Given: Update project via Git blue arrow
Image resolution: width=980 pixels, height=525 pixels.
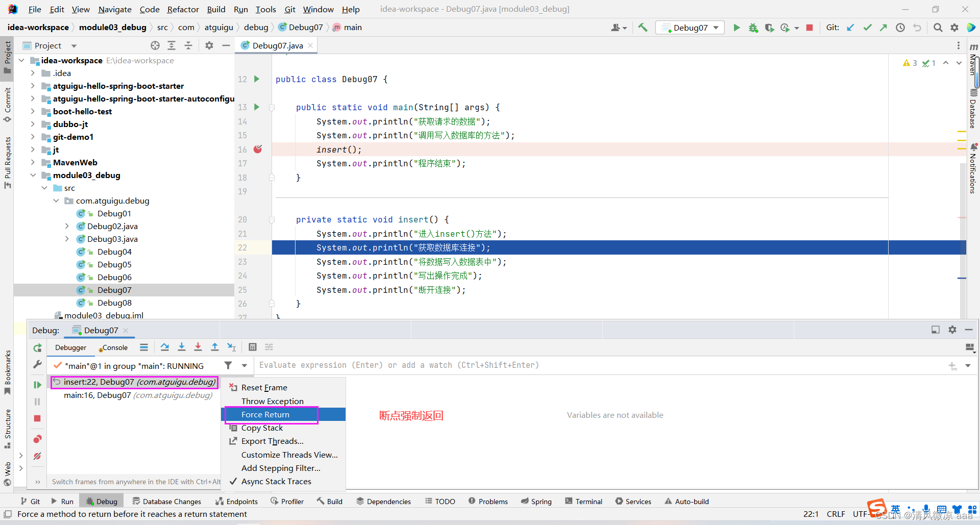Looking at the screenshot, I should click(x=850, y=28).
